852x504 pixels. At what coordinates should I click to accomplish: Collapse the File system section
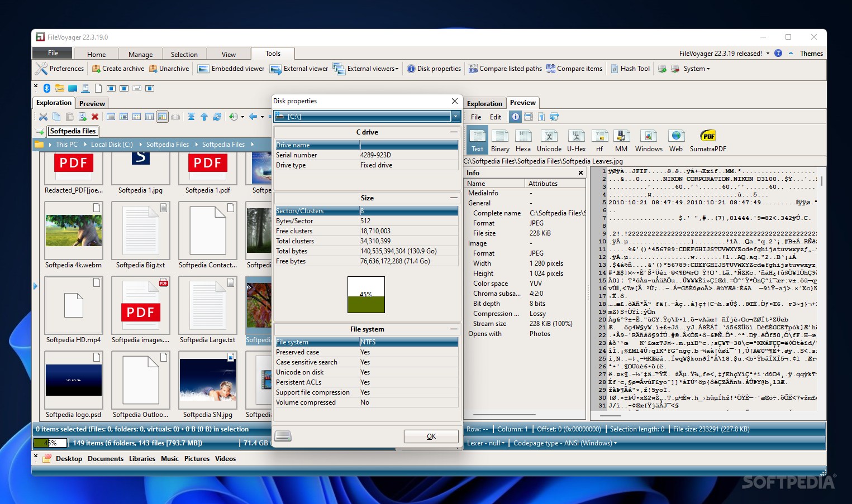(x=454, y=329)
